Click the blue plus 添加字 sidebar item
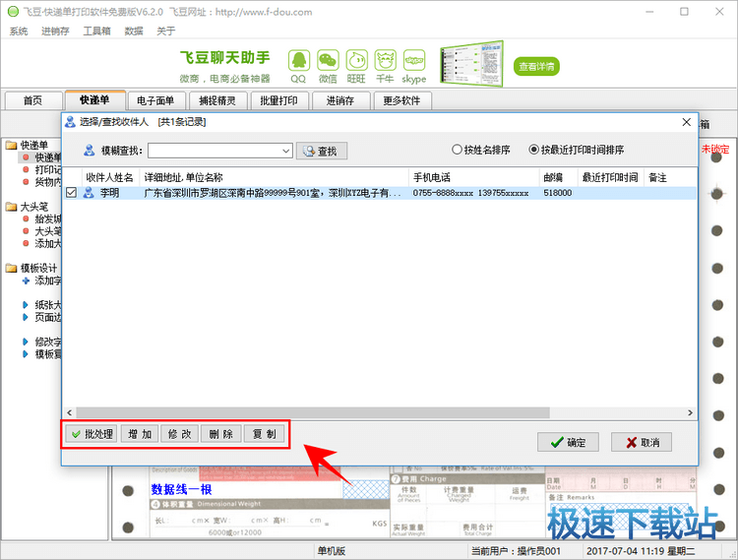This screenshot has height=560, width=738. [x=42, y=280]
